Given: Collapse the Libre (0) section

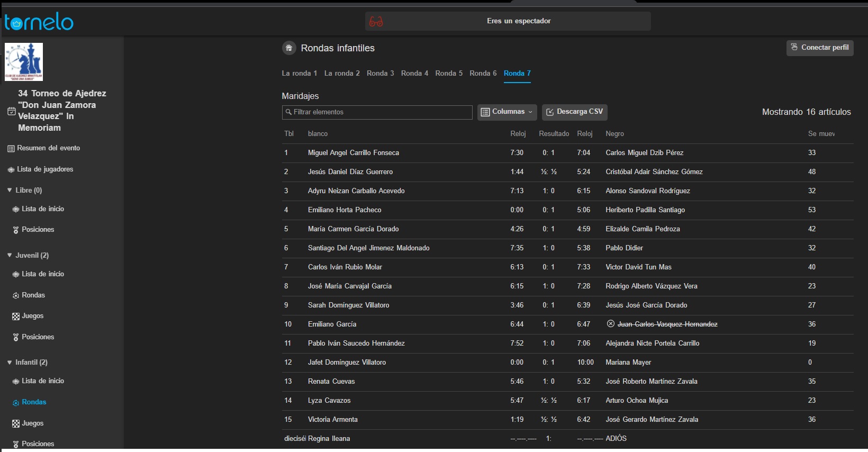Looking at the screenshot, I should [10, 190].
